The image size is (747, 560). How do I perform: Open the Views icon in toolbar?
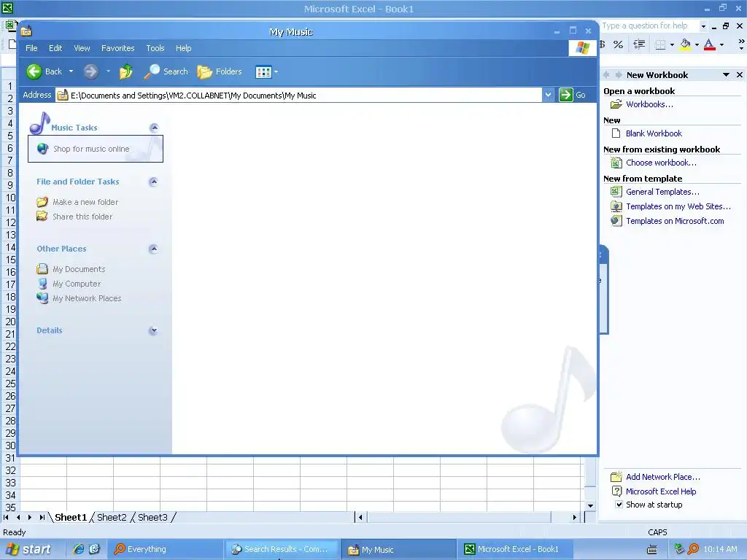click(x=263, y=72)
